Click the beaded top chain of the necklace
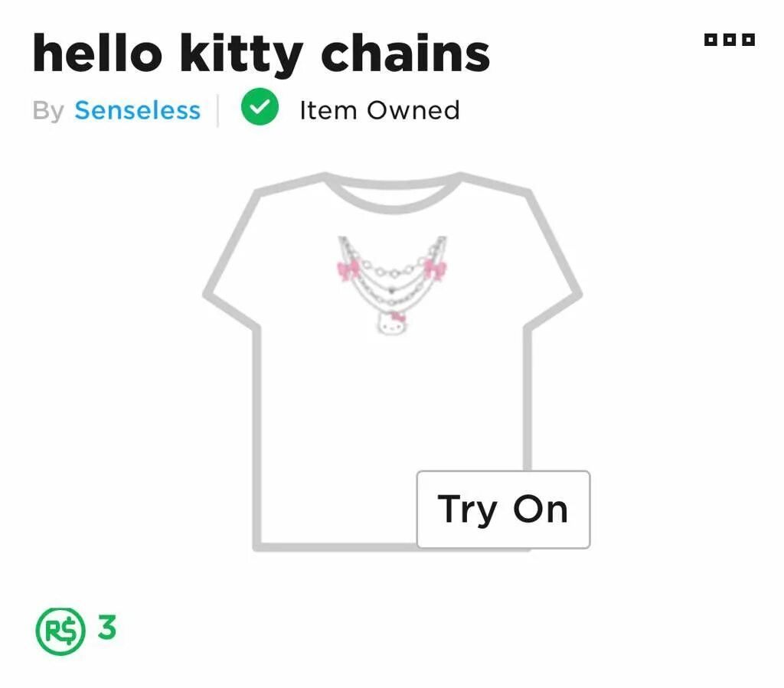Image resolution: width=784 pixels, height=688 pixels. [392, 270]
